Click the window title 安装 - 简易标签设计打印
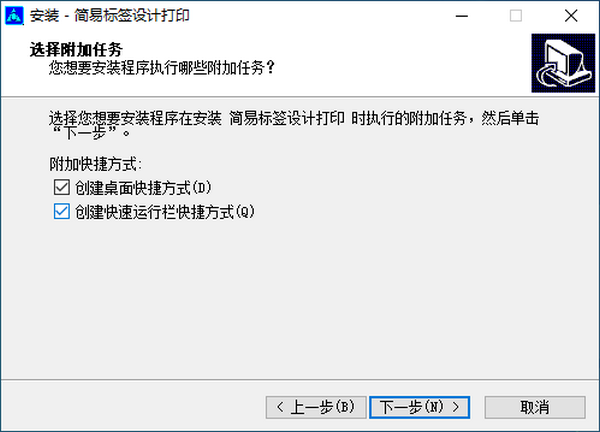The image size is (600, 432). pos(110,16)
